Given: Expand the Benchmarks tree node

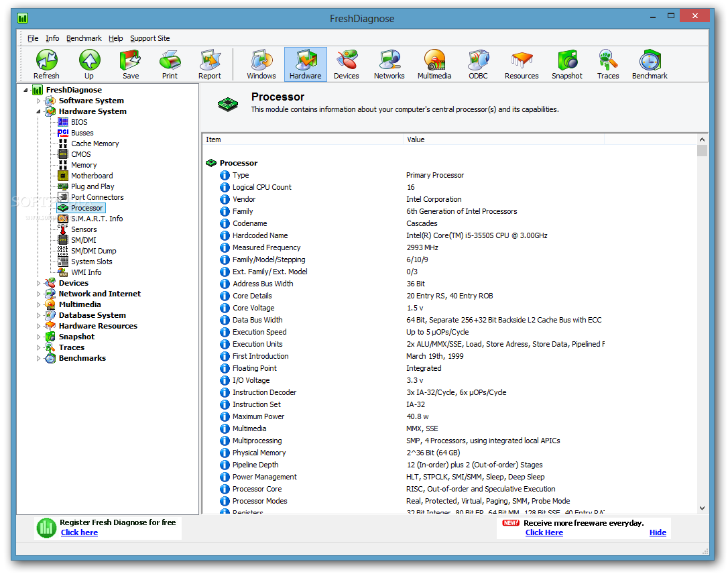Looking at the screenshot, I should 38,358.
